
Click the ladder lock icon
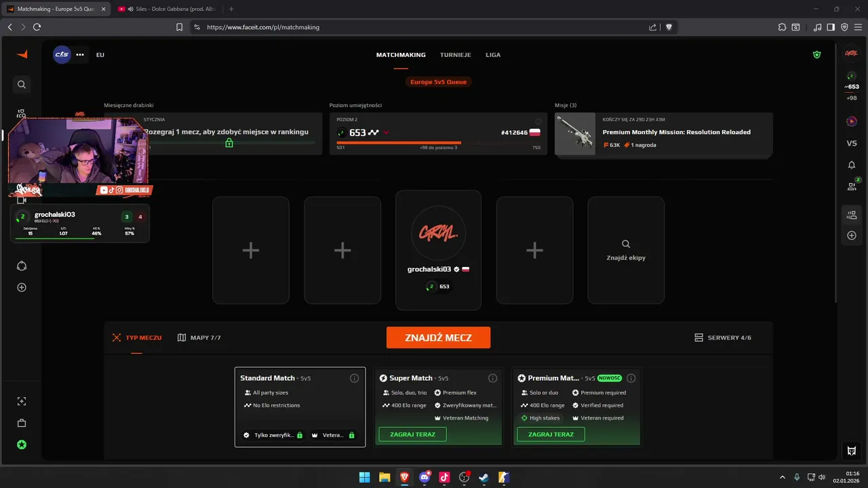(229, 143)
